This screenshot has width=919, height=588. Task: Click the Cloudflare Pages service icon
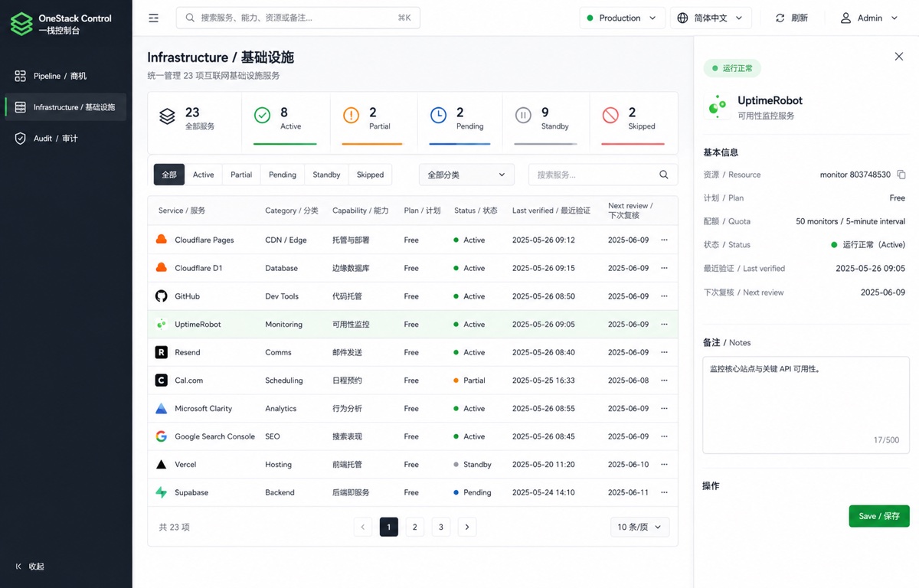pyautogui.click(x=162, y=240)
